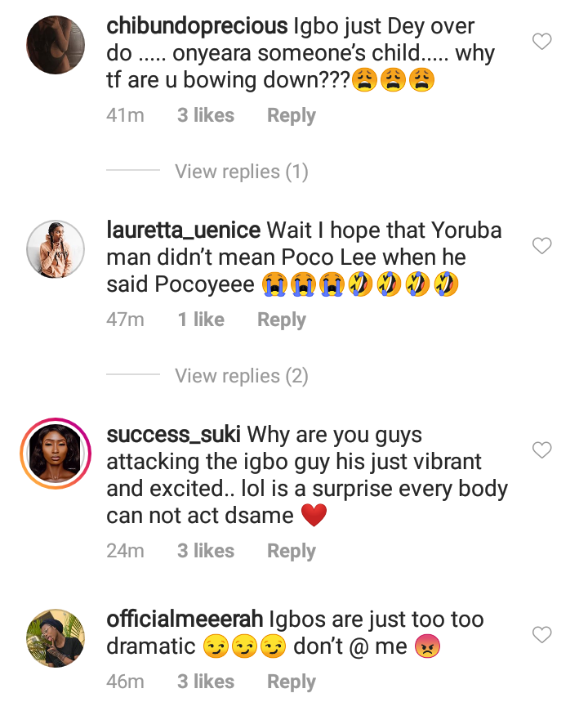Image resolution: width=588 pixels, height=711 pixels.
Task: Open officialmeeerah profile picture
Action: 56,638
